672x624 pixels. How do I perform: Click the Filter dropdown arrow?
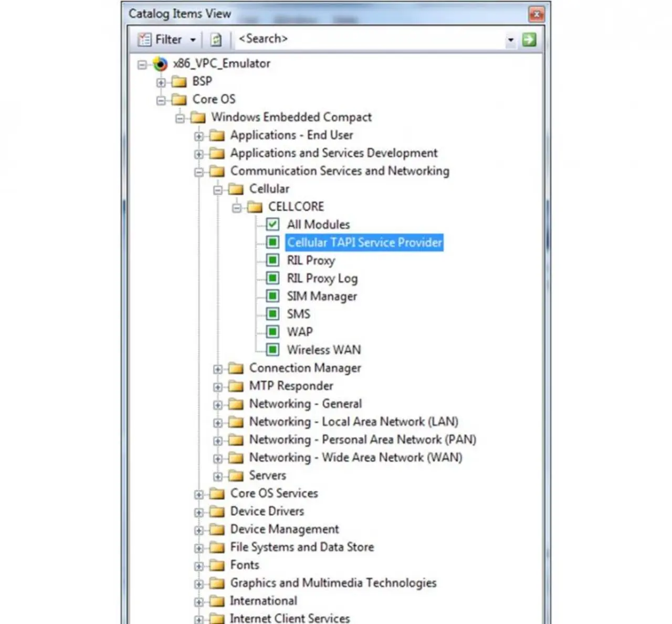(193, 40)
